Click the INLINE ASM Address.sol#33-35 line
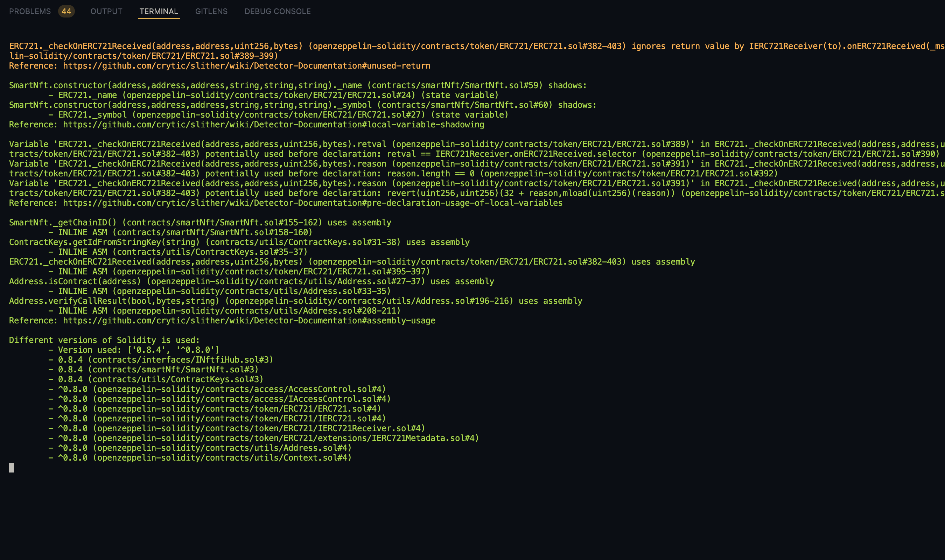945x560 pixels. click(x=219, y=291)
